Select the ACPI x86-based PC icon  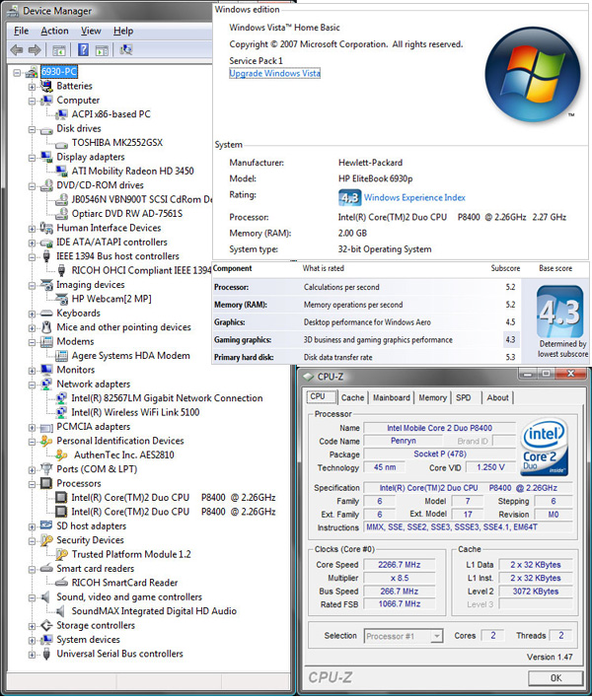point(61,114)
